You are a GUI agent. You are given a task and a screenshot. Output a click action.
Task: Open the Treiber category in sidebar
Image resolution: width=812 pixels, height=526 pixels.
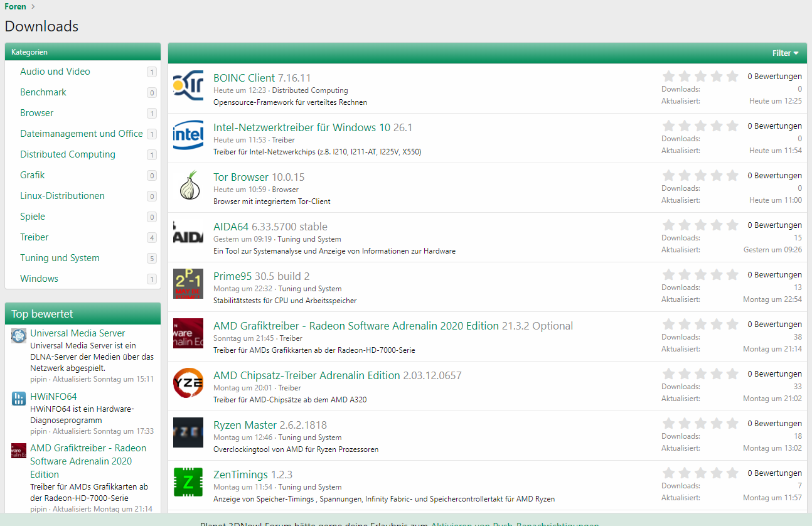coord(35,237)
